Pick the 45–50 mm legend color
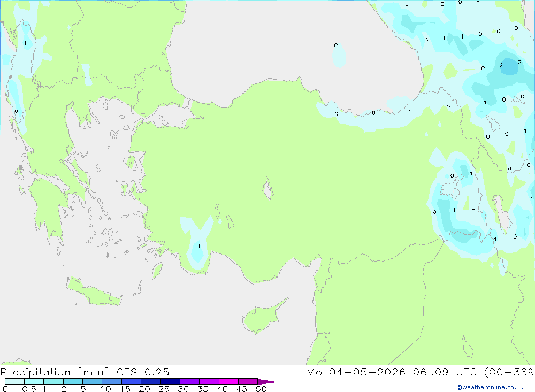The image size is (535, 392). [x=248, y=381]
